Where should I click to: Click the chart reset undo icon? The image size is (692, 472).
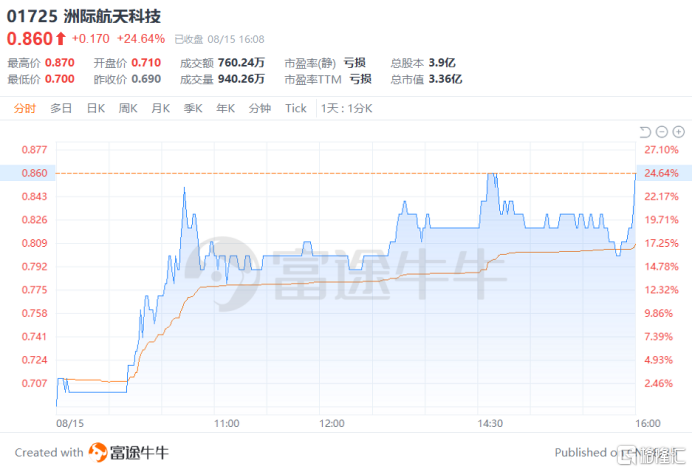[x=645, y=132]
